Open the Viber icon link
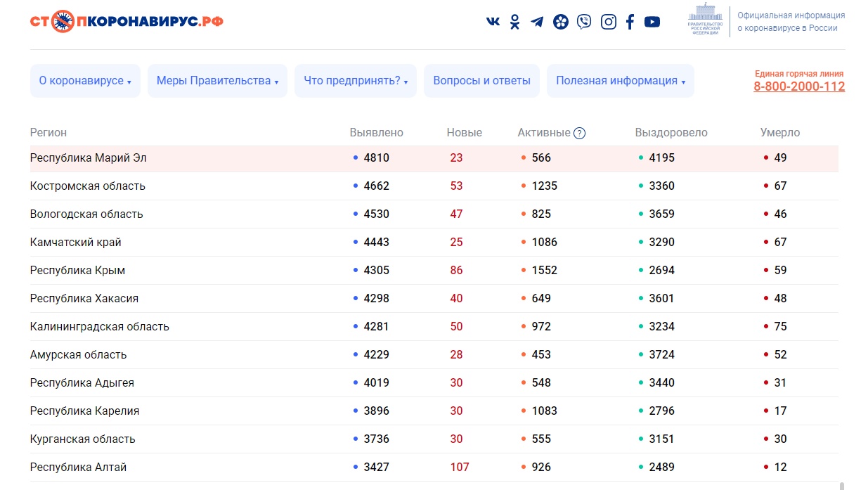 [584, 22]
